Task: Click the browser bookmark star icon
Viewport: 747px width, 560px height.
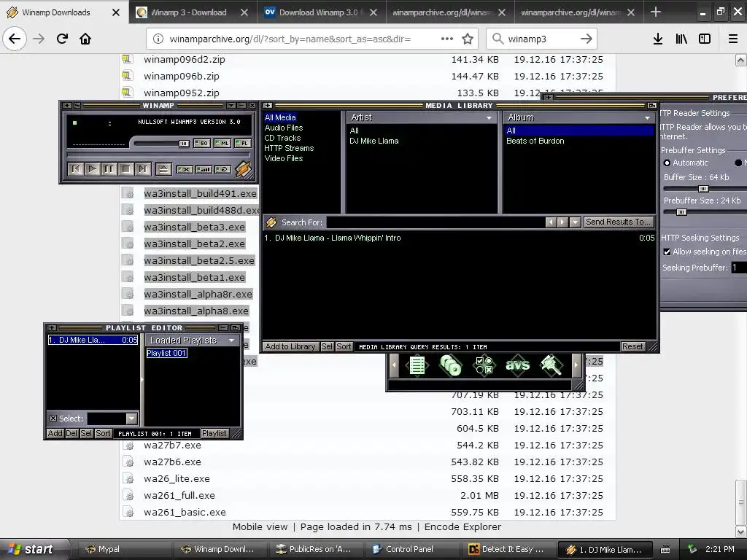Action: click(468, 39)
